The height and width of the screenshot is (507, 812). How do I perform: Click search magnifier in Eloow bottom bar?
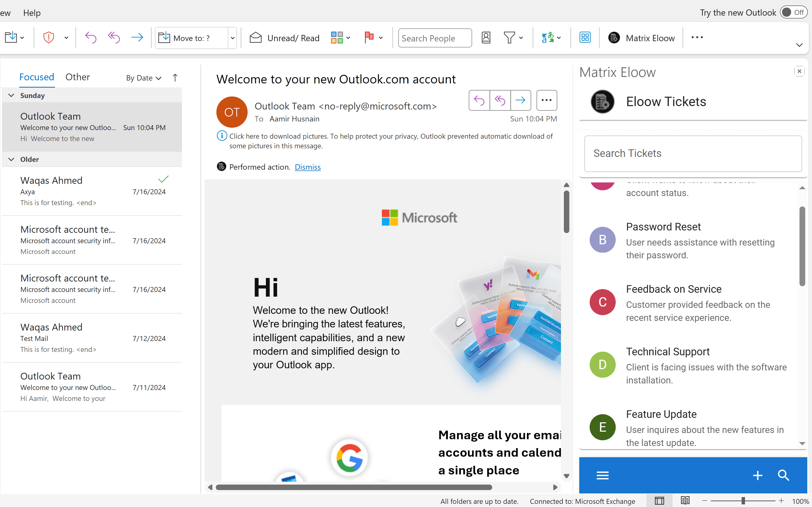tap(784, 475)
